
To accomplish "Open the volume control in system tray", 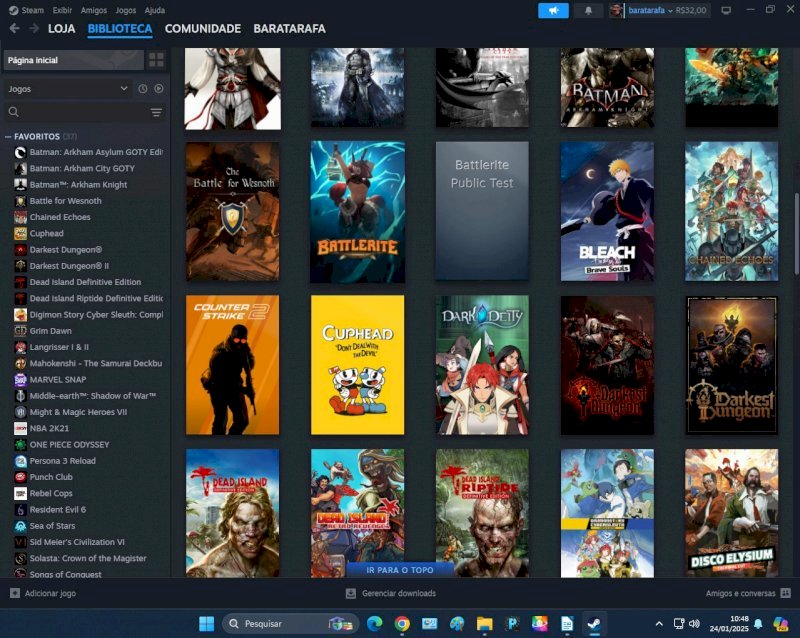I will click(x=694, y=624).
